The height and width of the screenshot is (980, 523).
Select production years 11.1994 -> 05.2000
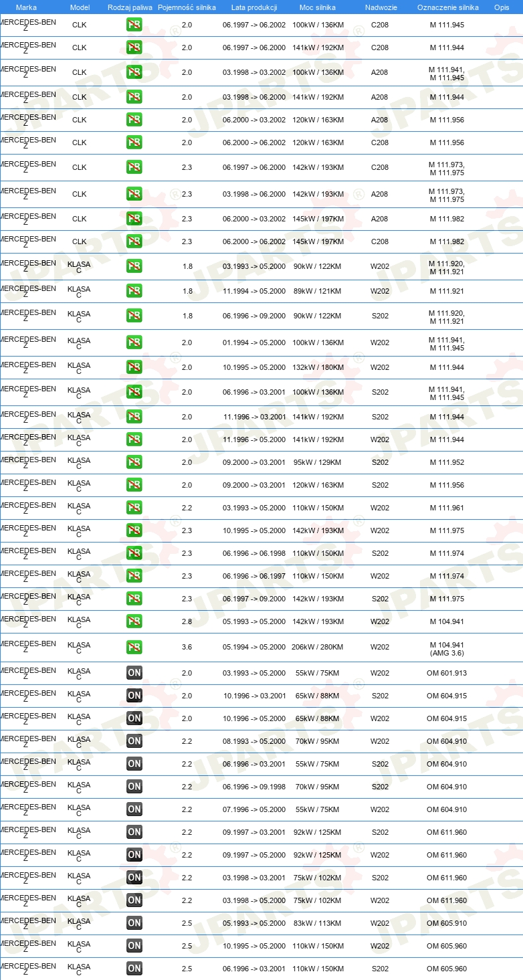(x=254, y=291)
